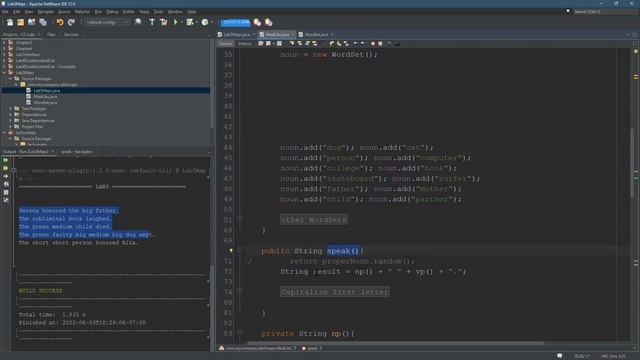Run the project with green play icon
640x360 pixels.
click(x=176, y=22)
